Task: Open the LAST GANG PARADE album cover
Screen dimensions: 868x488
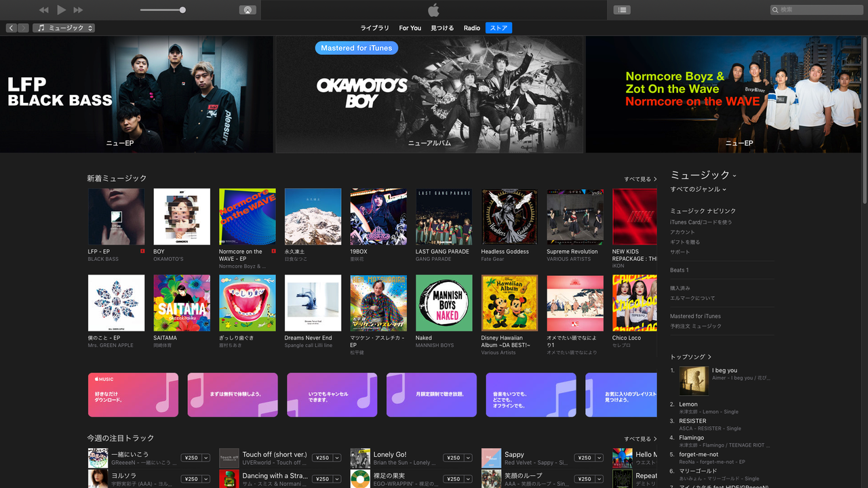Action: tap(443, 217)
